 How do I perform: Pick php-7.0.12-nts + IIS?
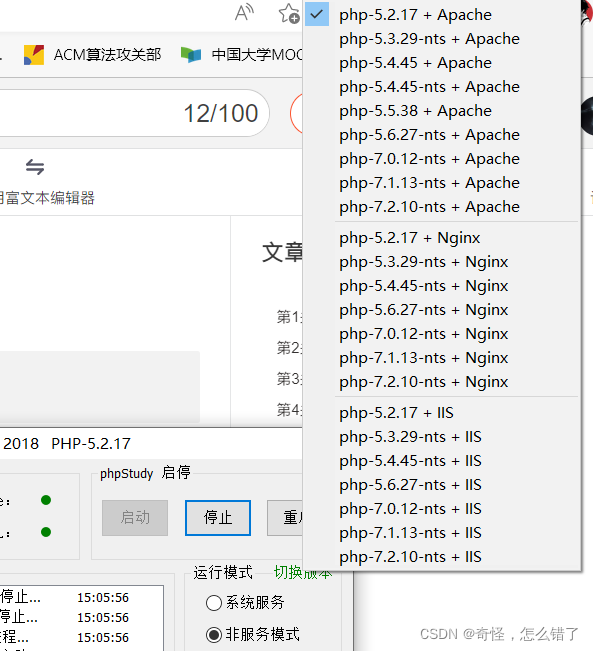441,509
